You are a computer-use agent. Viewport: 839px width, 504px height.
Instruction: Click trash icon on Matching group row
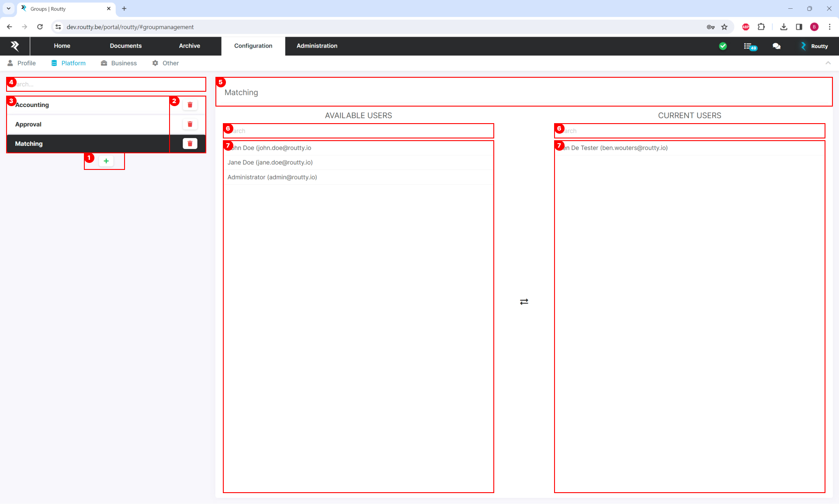tap(190, 144)
